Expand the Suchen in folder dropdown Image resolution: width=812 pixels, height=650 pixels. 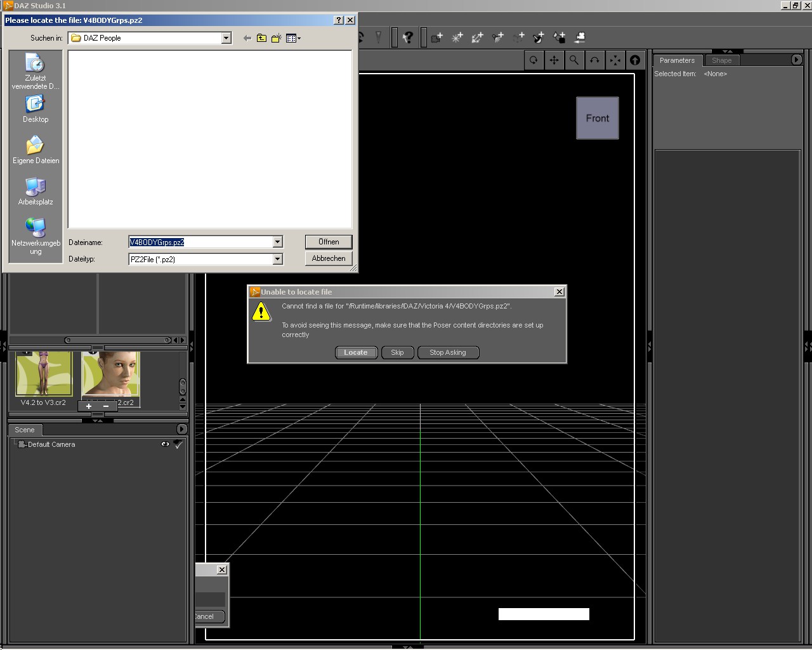click(x=226, y=38)
